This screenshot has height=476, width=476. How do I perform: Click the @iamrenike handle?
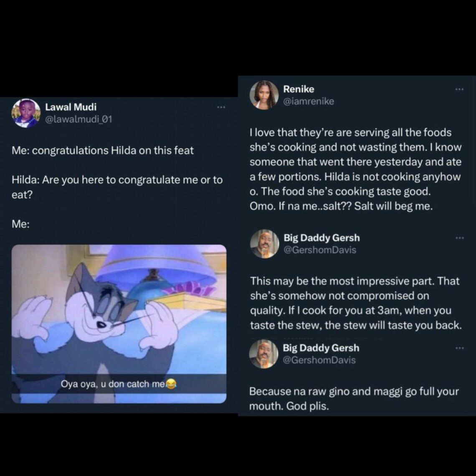309,101
